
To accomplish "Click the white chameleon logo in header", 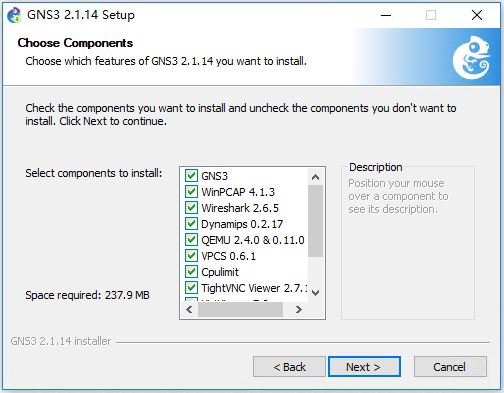I will click(471, 57).
